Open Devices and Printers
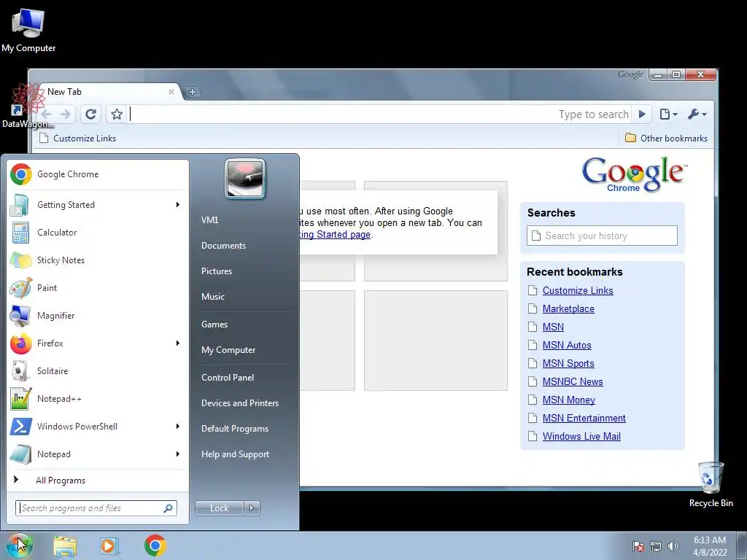This screenshot has height=560, width=747. click(239, 403)
